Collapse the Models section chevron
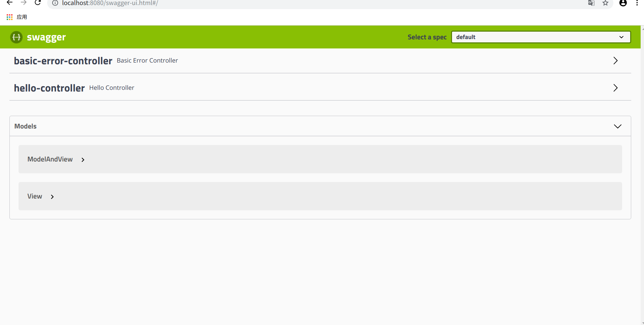 pos(618,126)
